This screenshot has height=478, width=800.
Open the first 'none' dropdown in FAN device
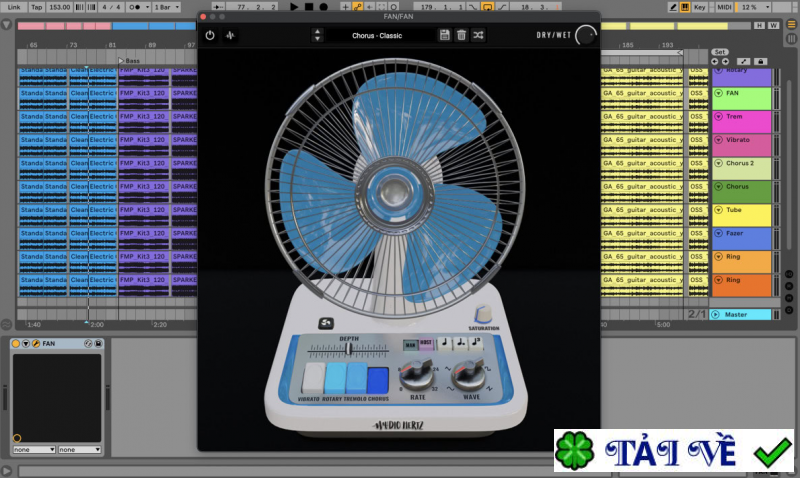(34, 450)
